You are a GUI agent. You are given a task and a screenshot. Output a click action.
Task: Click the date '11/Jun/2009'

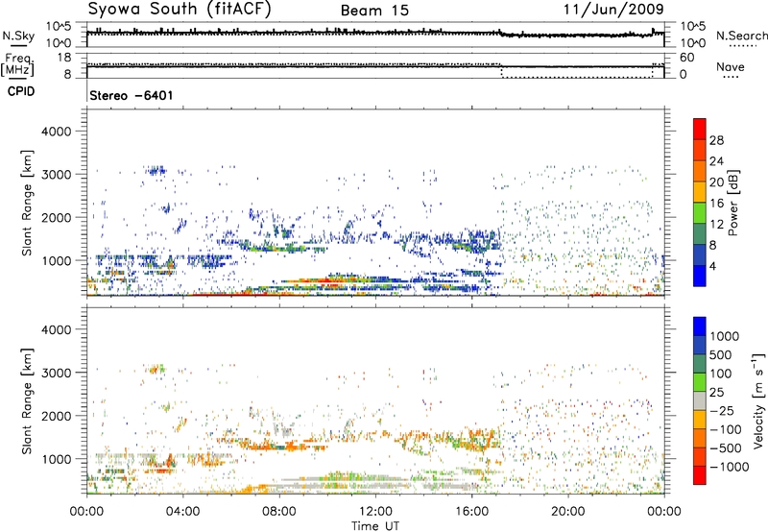613,9
